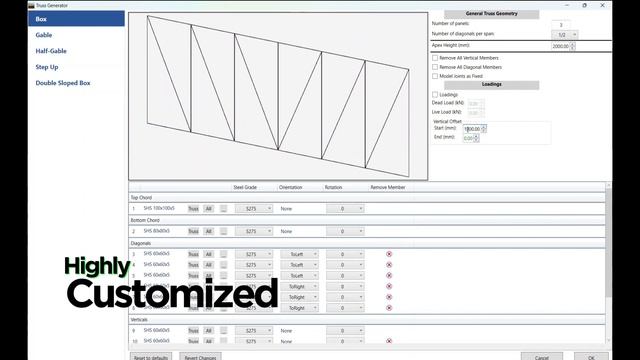The height and width of the screenshot is (360, 640).
Task: Increase Vertical Offset Start value
Action: pyautogui.click(x=484, y=127)
